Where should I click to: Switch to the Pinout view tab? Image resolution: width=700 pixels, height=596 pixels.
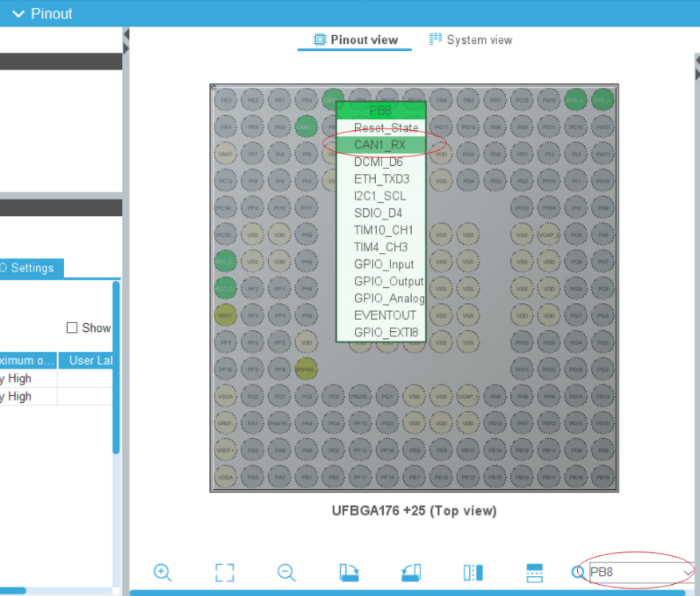(355, 40)
